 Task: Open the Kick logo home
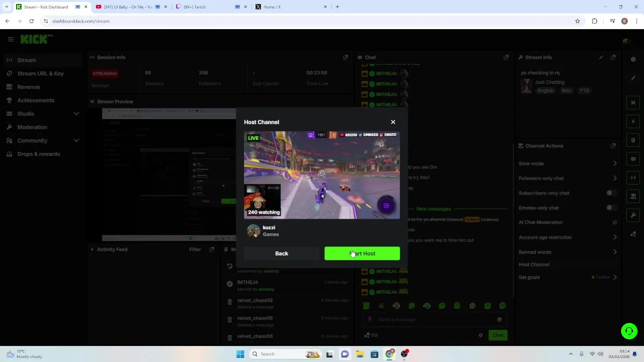pyautogui.click(x=36, y=39)
